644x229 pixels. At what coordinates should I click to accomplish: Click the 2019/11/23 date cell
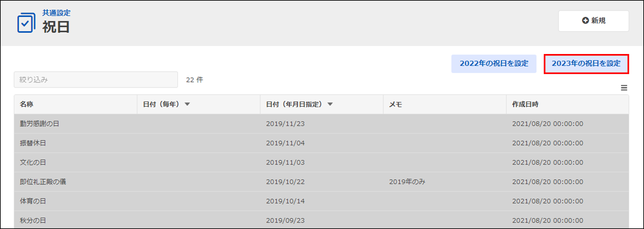[x=285, y=124]
